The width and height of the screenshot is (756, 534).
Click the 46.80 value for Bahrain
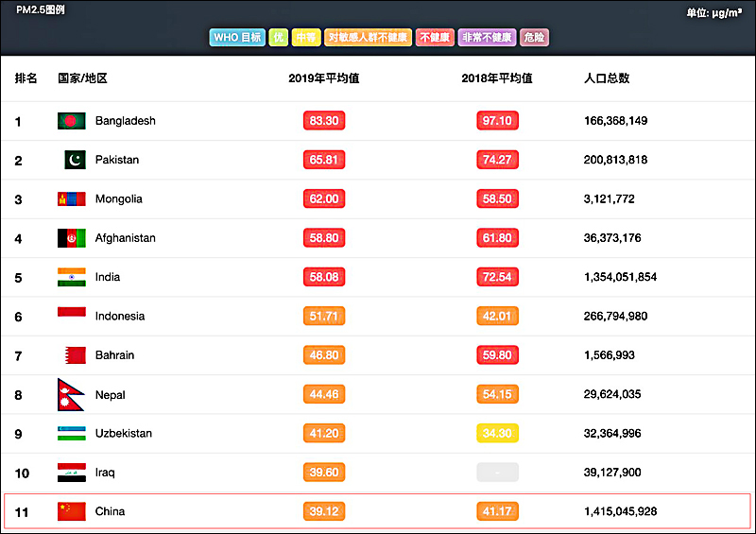pyautogui.click(x=324, y=355)
